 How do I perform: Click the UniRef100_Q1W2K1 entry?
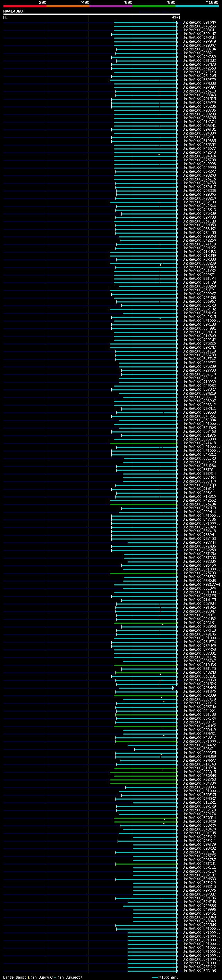click(x=199, y=489)
